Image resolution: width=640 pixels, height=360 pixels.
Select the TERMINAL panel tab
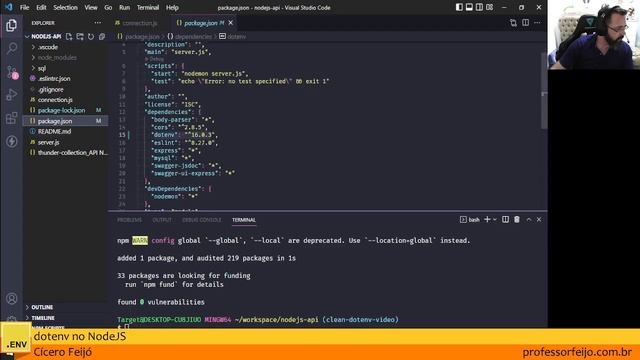point(244,220)
